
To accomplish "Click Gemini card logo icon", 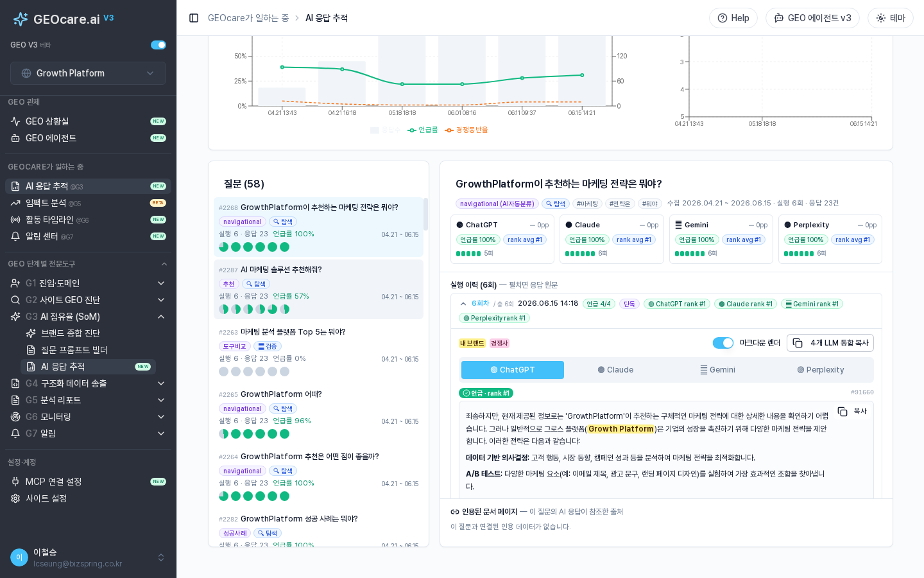I will (678, 225).
